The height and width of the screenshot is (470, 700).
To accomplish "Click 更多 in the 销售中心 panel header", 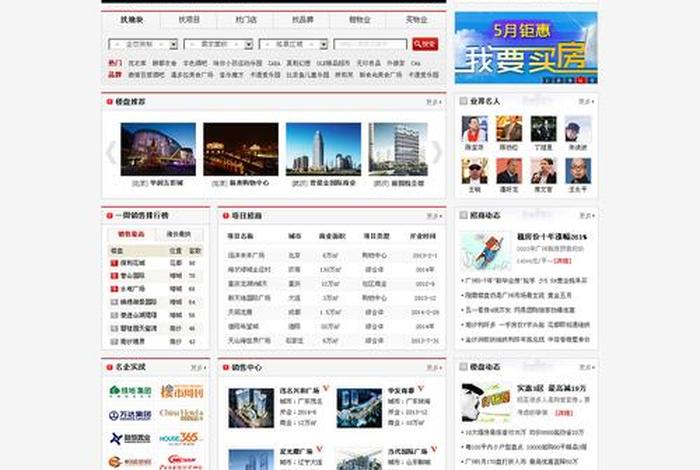I will point(433,368).
